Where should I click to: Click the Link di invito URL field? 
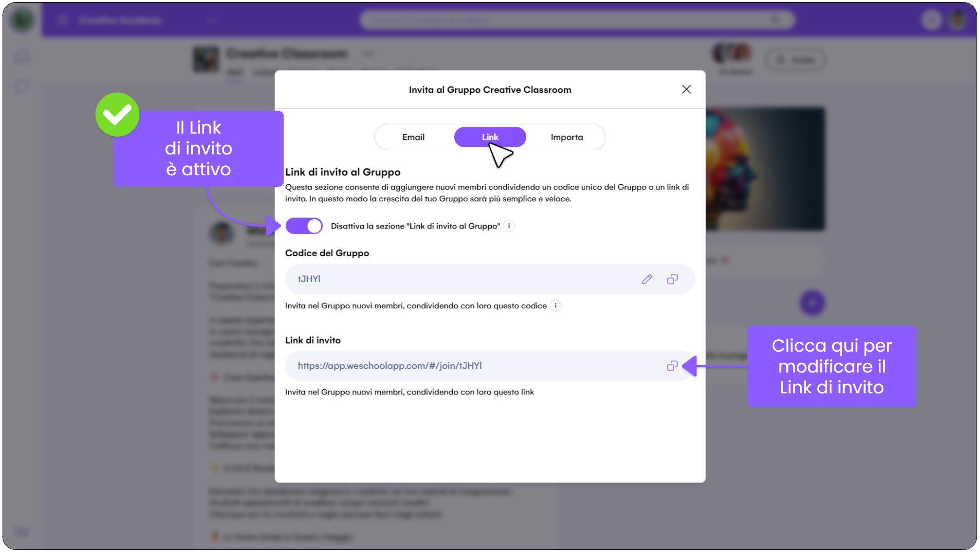click(x=490, y=366)
